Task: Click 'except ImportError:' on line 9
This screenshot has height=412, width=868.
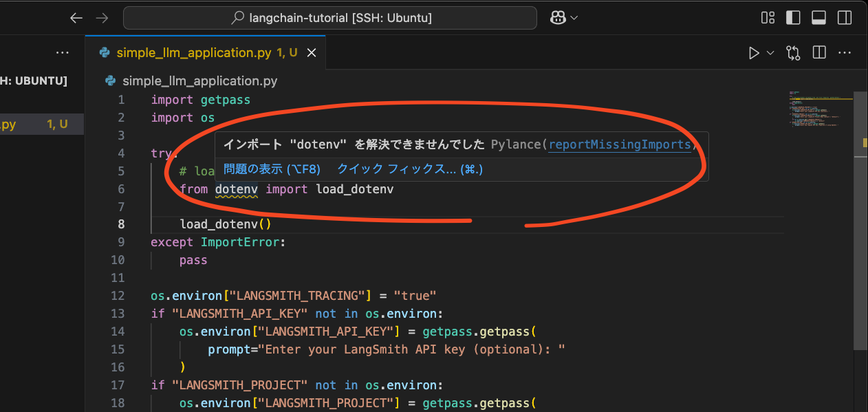Action: coord(218,242)
